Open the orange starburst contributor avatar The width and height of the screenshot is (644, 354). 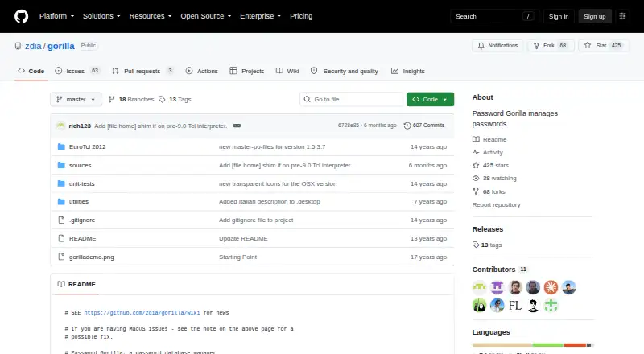[x=551, y=287]
